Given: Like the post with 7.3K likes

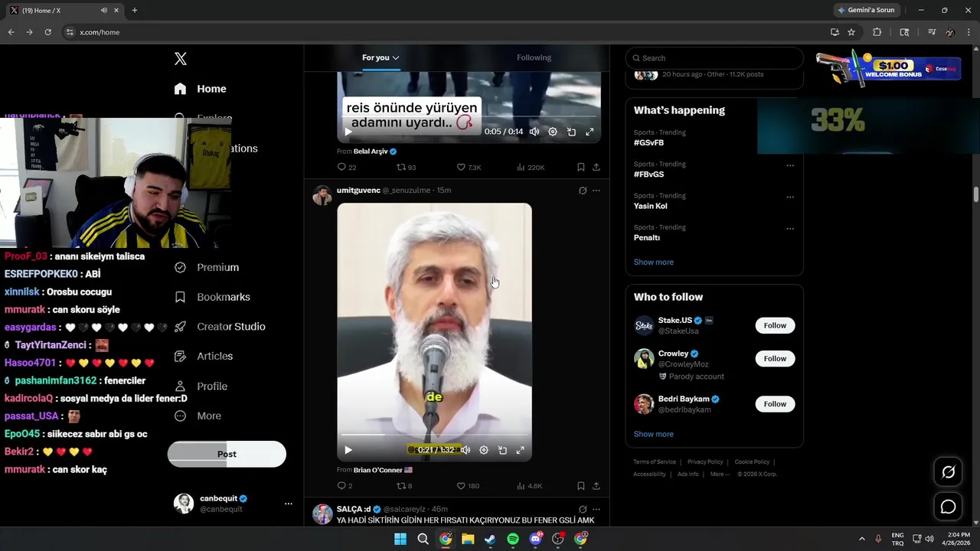Looking at the screenshot, I should tap(469, 167).
